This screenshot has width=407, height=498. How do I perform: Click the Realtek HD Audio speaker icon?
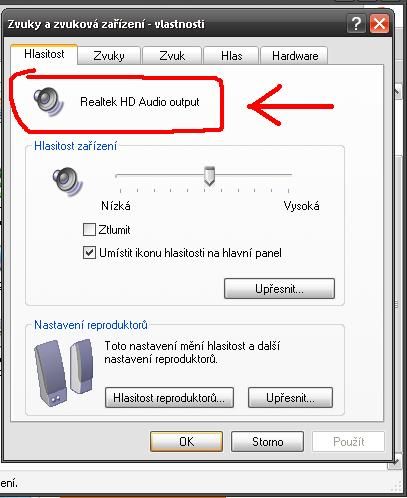tap(49, 102)
